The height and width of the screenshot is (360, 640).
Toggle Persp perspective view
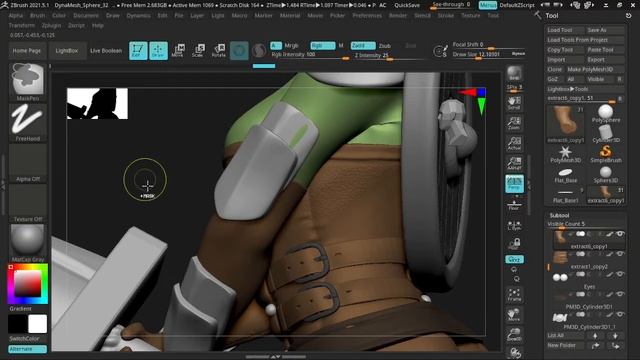[514, 184]
